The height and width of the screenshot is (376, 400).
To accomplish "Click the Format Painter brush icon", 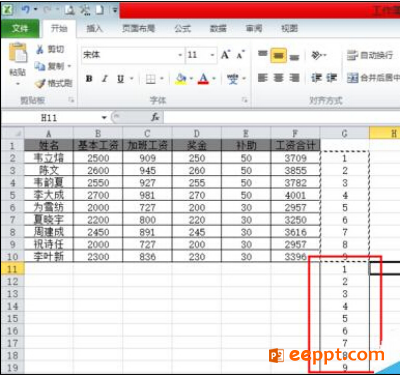I will 40,83.
